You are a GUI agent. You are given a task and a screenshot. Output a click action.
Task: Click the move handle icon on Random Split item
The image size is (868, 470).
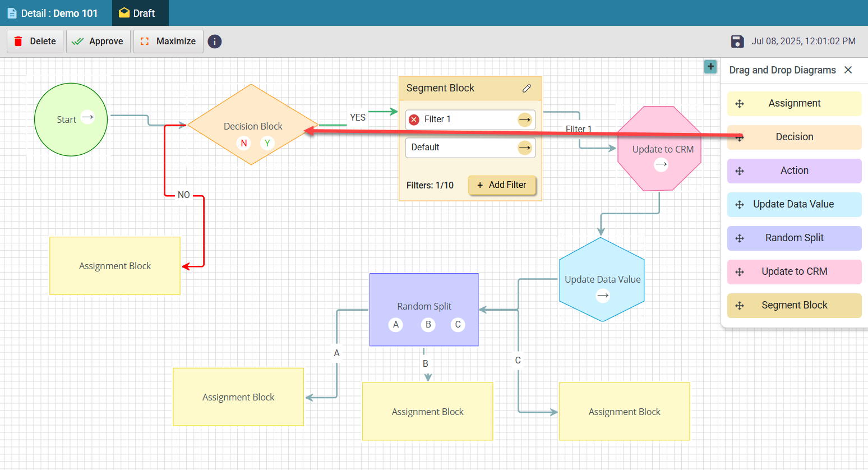(x=740, y=238)
